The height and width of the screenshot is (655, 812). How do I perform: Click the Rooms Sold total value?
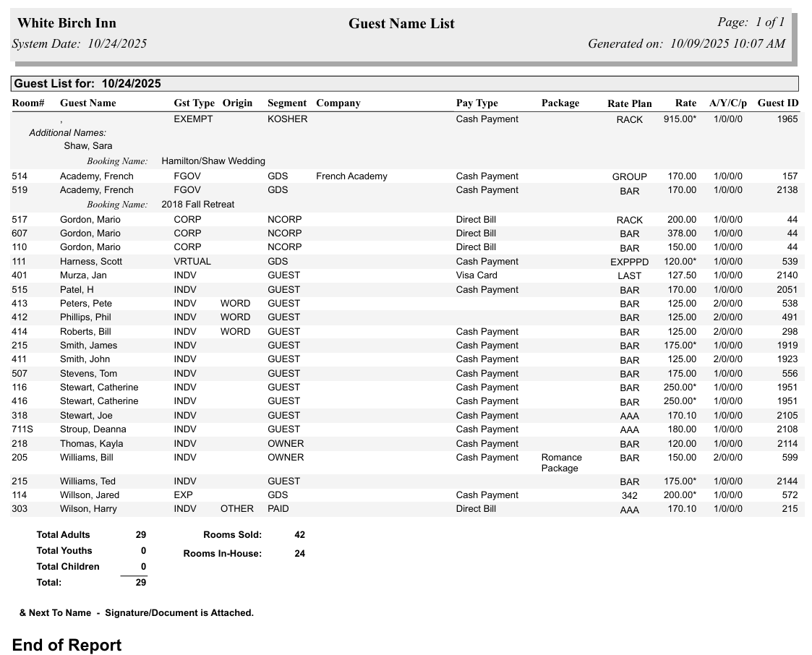coord(299,535)
